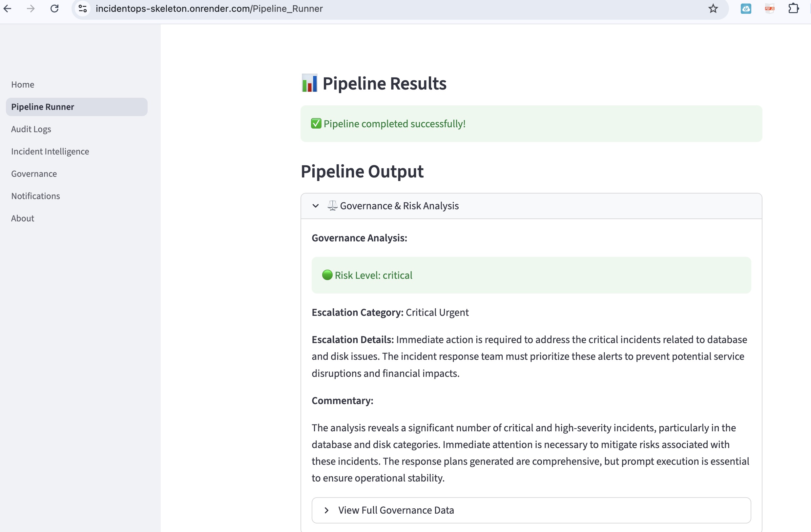This screenshot has width=811, height=532.
Task: Expand View Full Governance Data
Action: pos(396,510)
